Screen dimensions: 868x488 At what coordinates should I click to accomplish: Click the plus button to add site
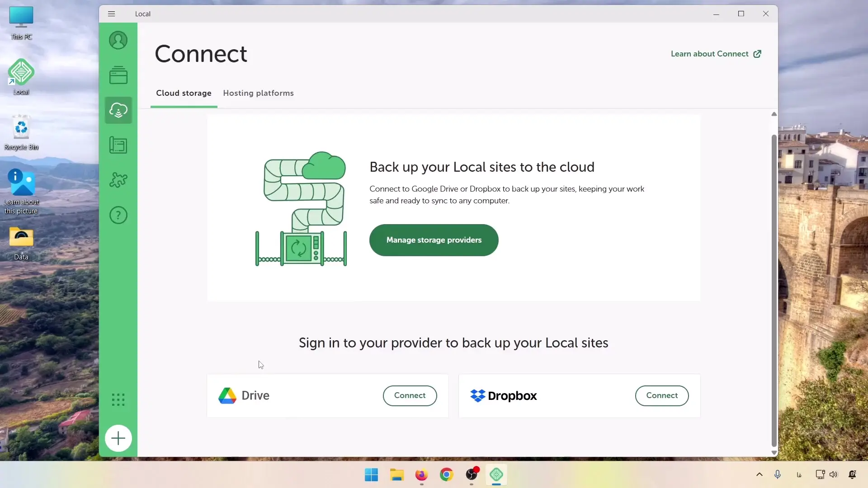point(118,438)
